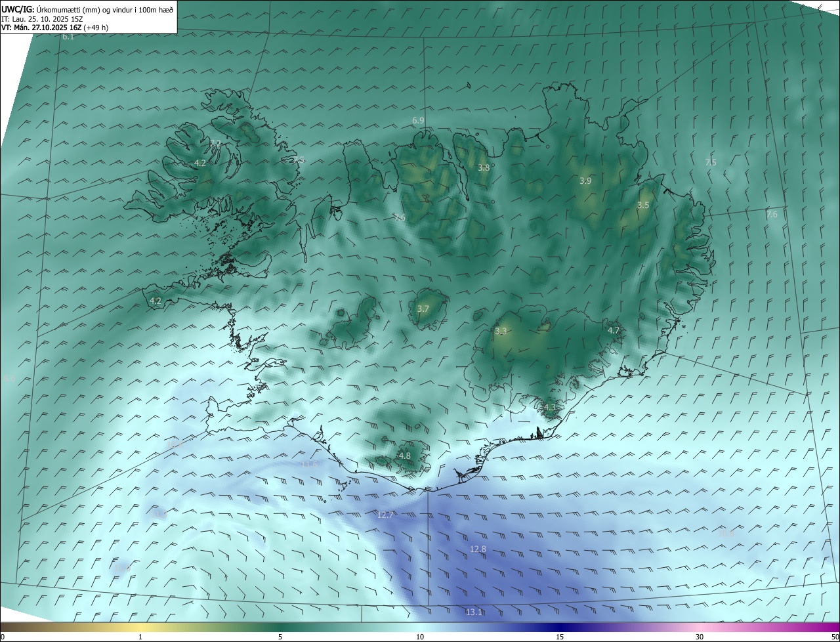Image resolution: width=840 pixels, height=642 pixels.
Task: Click the 6.9 precipitation value on the map
Action: 418,120
